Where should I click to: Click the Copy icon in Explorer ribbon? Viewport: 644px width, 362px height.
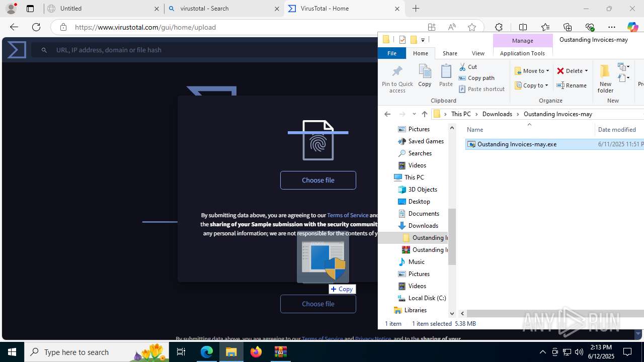[x=425, y=75]
